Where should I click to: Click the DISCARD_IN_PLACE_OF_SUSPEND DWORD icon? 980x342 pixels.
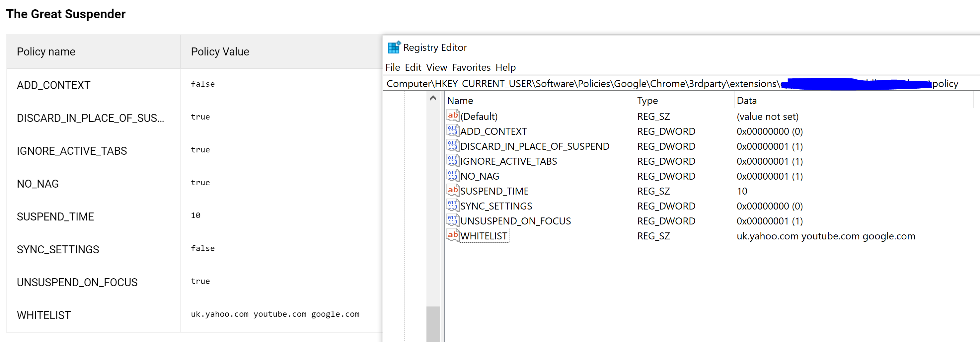[452, 145]
